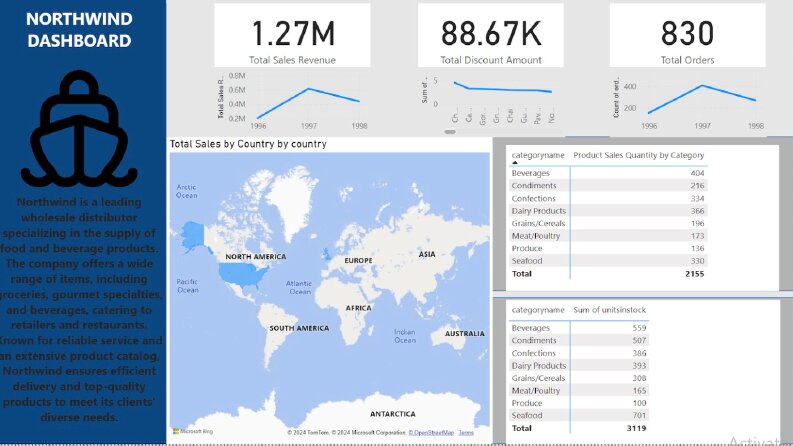Screen dimensions: 793x446
Task: Click the Microsoft Bing logo on map
Action: click(x=193, y=431)
